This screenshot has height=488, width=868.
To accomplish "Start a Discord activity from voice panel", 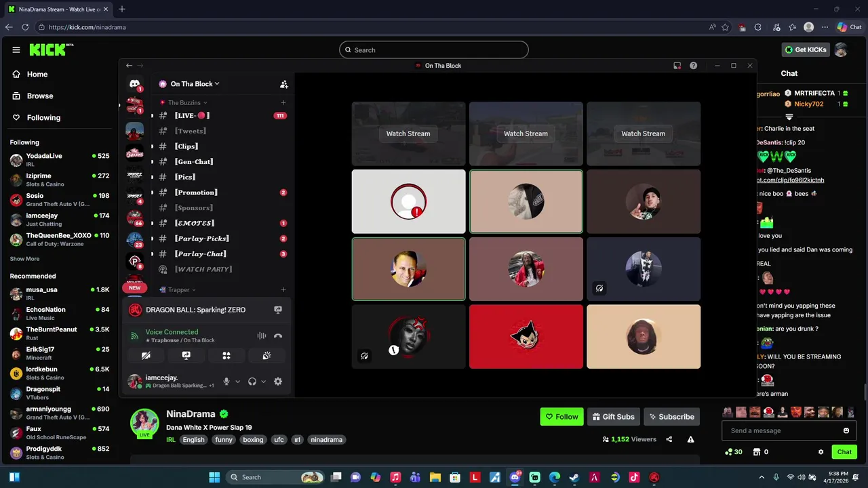I will coord(226,355).
